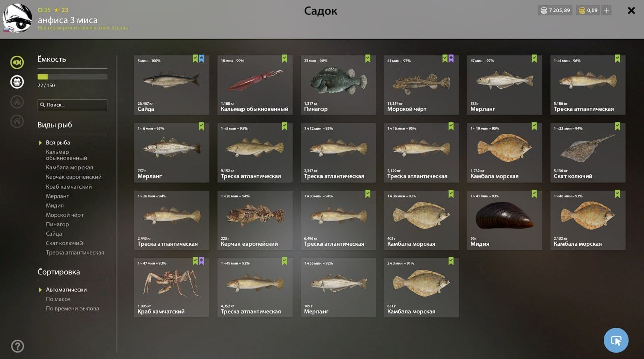The image size is (644, 359).
Task: Choose Пинагор in fish types
Action: (57, 224)
